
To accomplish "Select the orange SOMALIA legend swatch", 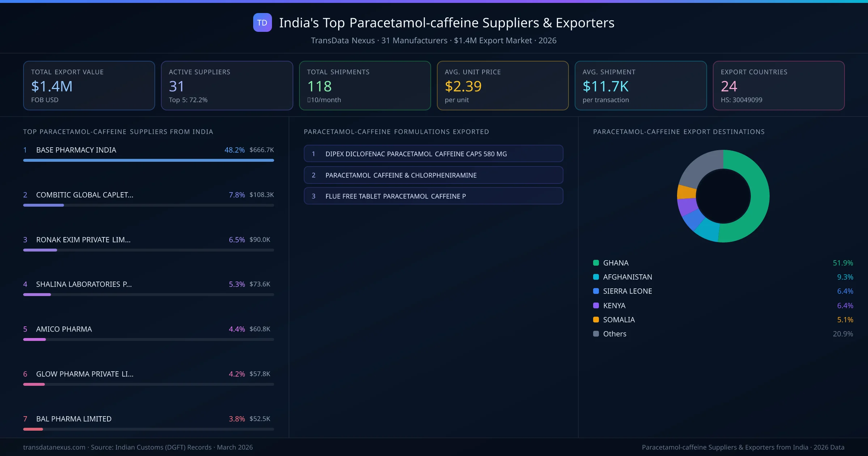I will [x=595, y=320].
